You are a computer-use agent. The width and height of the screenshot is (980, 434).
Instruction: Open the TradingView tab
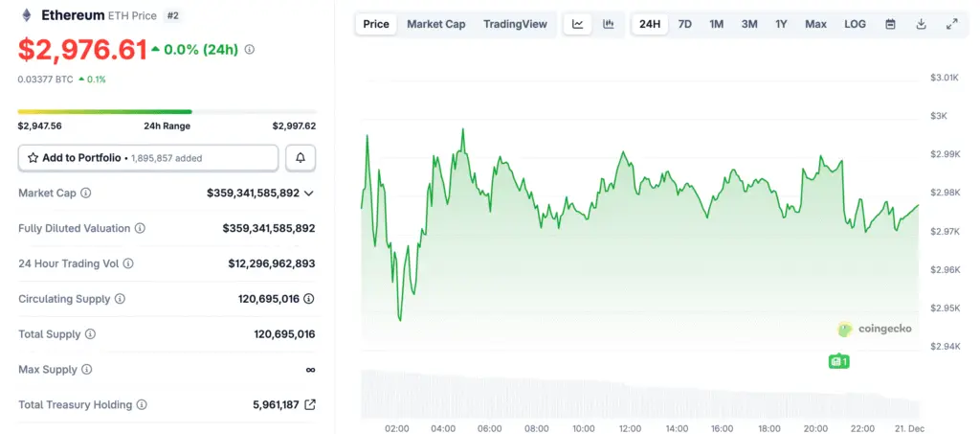[515, 24]
